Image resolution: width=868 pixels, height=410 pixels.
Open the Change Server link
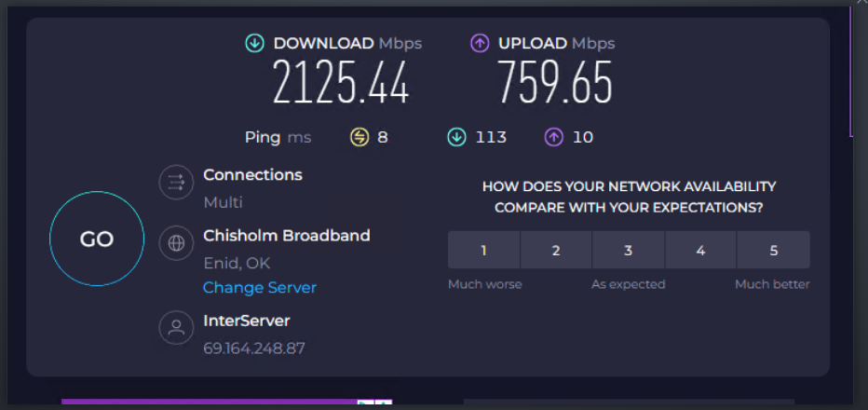point(260,288)
